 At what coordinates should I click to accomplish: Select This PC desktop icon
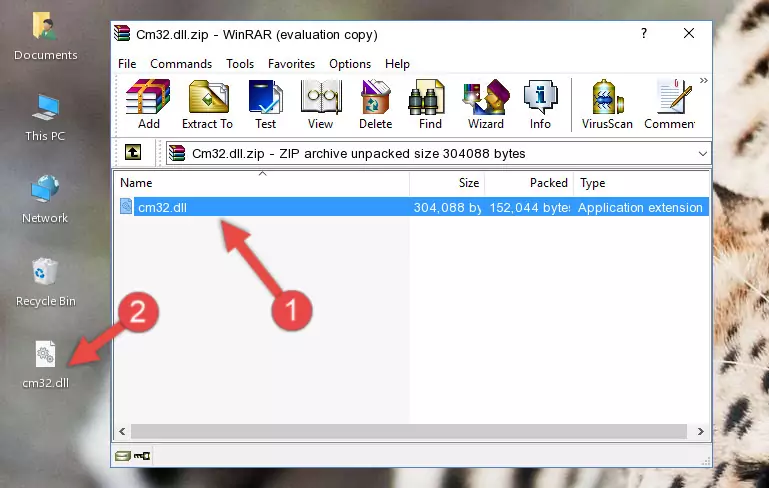pyautogui.click(x=45, y=118)
